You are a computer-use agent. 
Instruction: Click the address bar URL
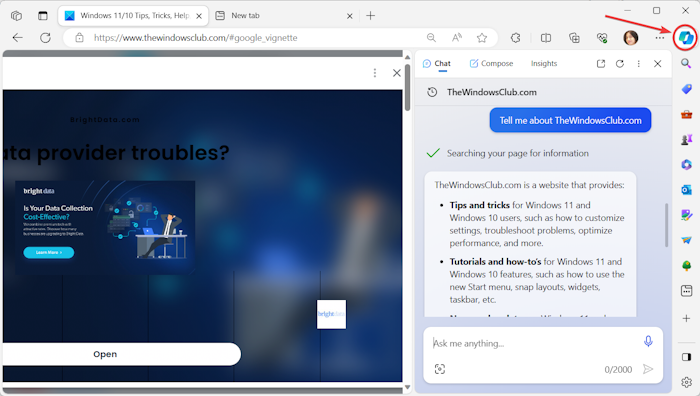coord(196,38)
